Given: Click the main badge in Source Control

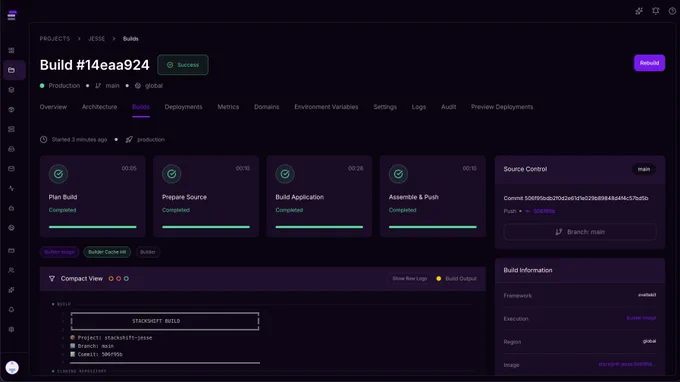Looking at the screenshot, I should (644, 169).
